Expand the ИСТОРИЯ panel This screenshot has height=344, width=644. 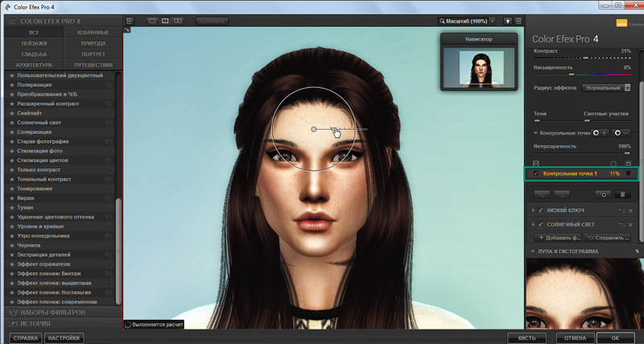pos(64,323)
